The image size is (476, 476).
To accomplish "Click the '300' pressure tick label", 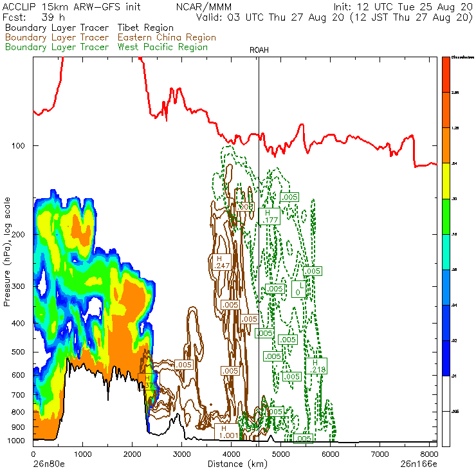I will point(18,286).
